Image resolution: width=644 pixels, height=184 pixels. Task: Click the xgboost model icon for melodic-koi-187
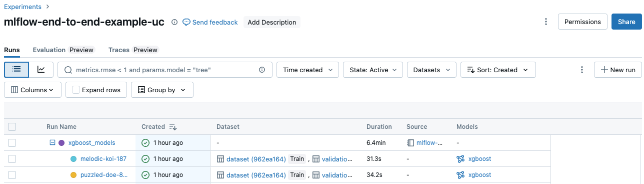460,159
